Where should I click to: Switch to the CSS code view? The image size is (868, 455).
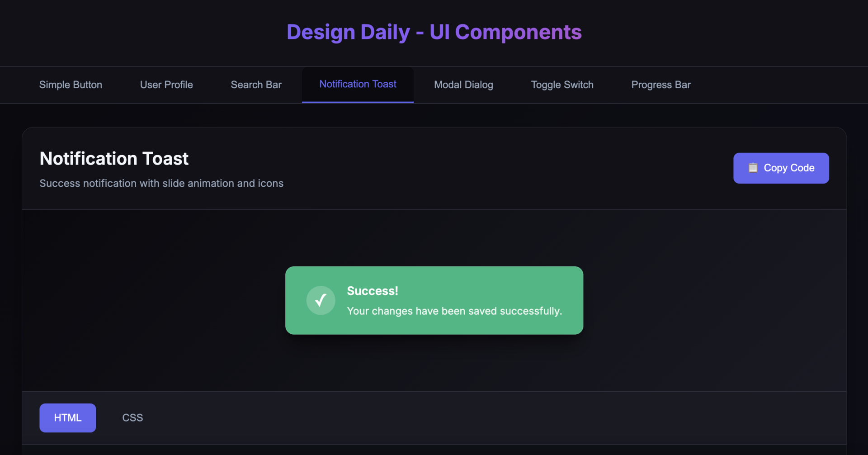[132, 417]
